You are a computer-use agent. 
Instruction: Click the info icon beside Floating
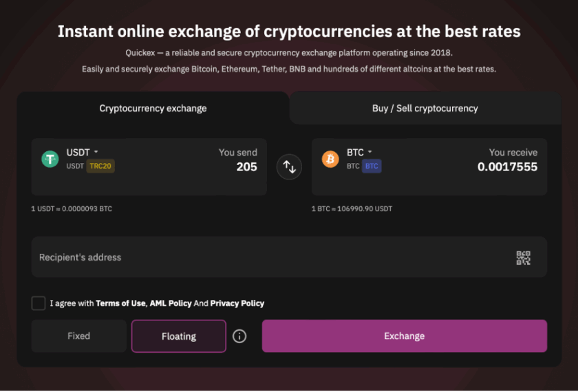tap(239, 336)
